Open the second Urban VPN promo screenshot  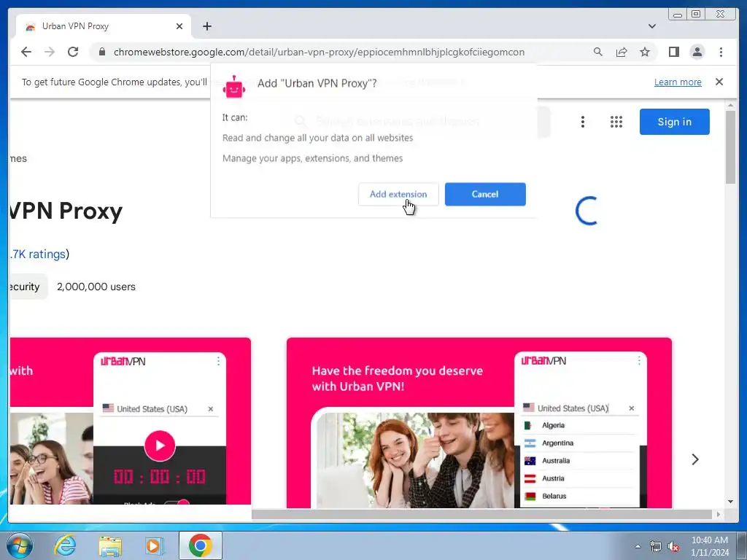click(479, 423)
